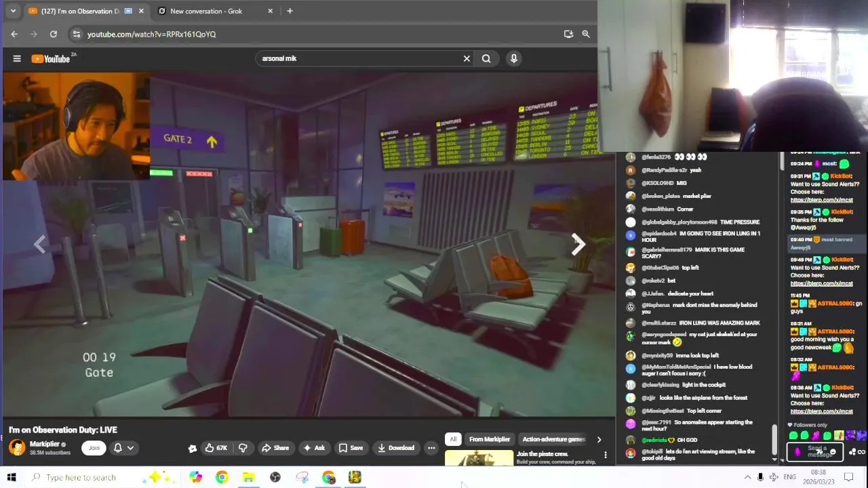Open File Explorer from taskbar
This screenshot has height=488, width=868.
click(249, 477)
